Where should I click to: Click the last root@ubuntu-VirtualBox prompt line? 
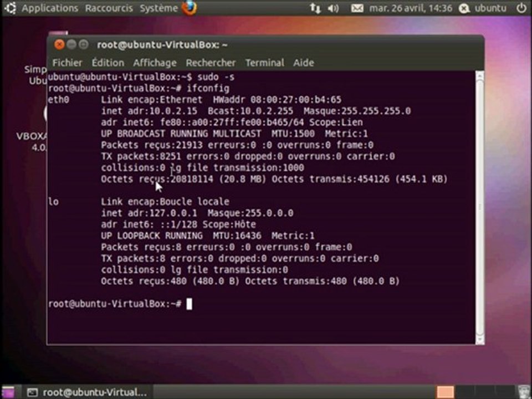tap(115, 304)
